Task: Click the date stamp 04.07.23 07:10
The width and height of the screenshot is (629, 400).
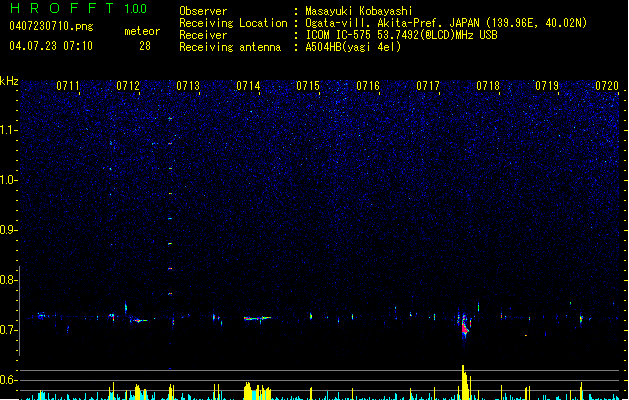Action: pyautogui.click(x=51, y=46)
